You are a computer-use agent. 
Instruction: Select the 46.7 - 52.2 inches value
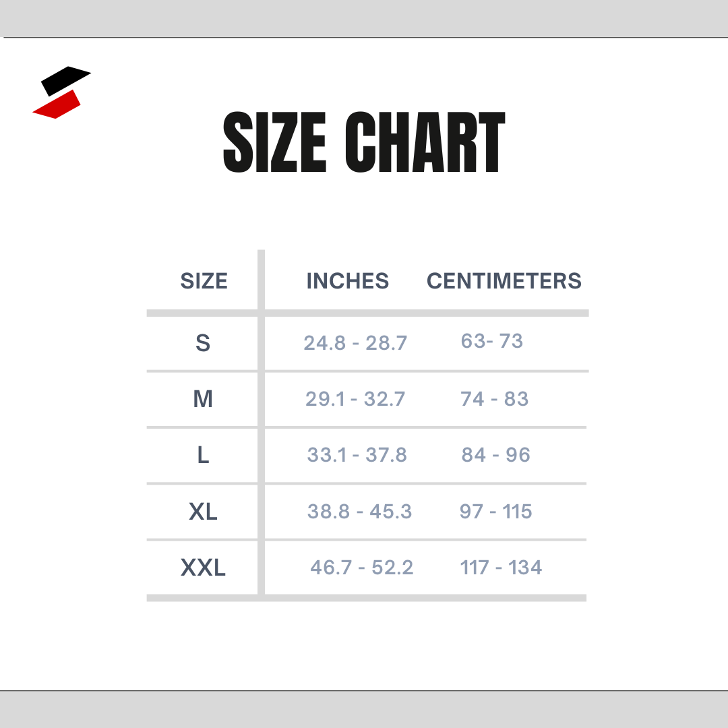click(x=362, y=568)
